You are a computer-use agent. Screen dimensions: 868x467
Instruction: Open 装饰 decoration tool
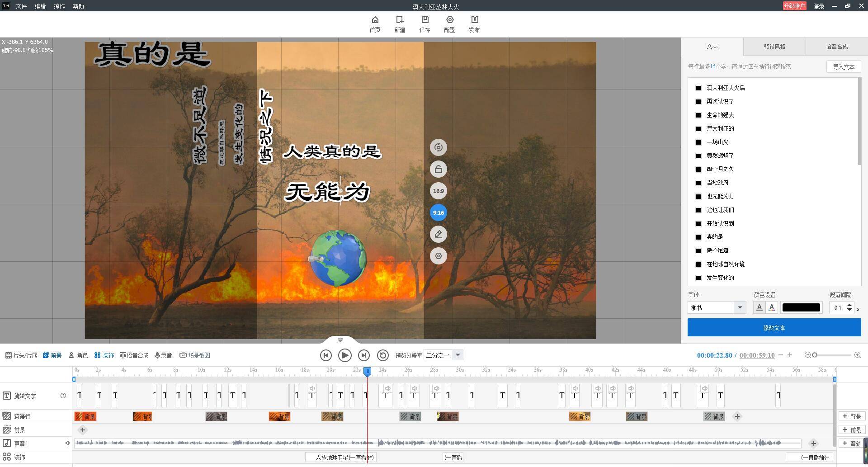[104, 355]
